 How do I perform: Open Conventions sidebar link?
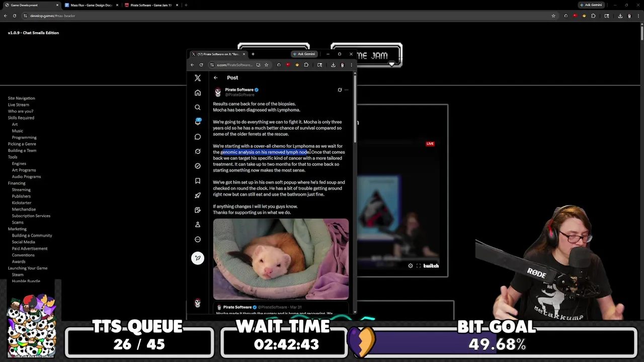click(23, 255)
